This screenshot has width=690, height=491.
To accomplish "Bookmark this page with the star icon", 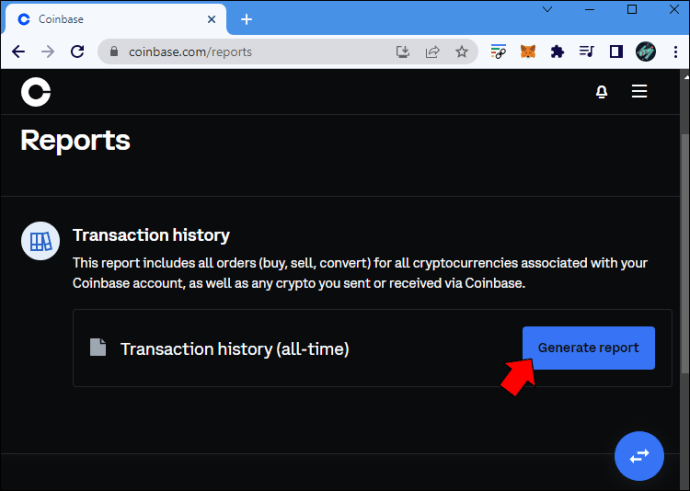I will click(x=461, y=51).
